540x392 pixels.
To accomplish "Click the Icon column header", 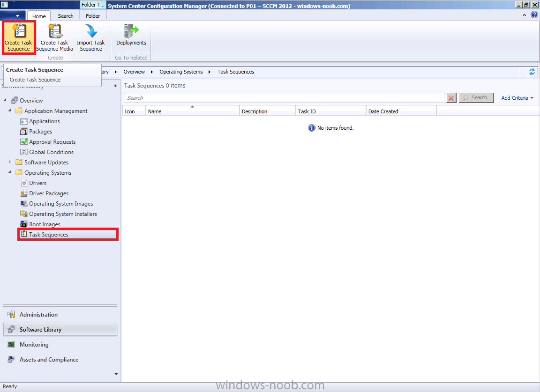I will pos(134,111).
